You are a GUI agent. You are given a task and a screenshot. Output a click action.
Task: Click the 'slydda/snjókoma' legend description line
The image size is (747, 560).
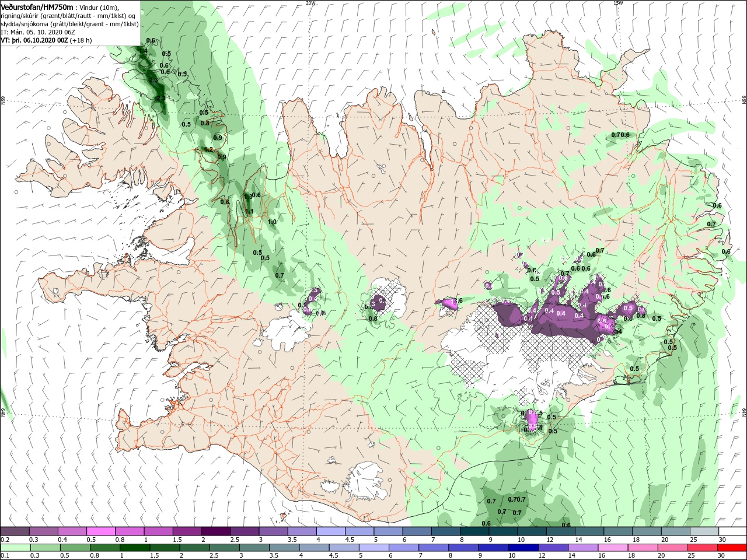click(x=69, y=24)
